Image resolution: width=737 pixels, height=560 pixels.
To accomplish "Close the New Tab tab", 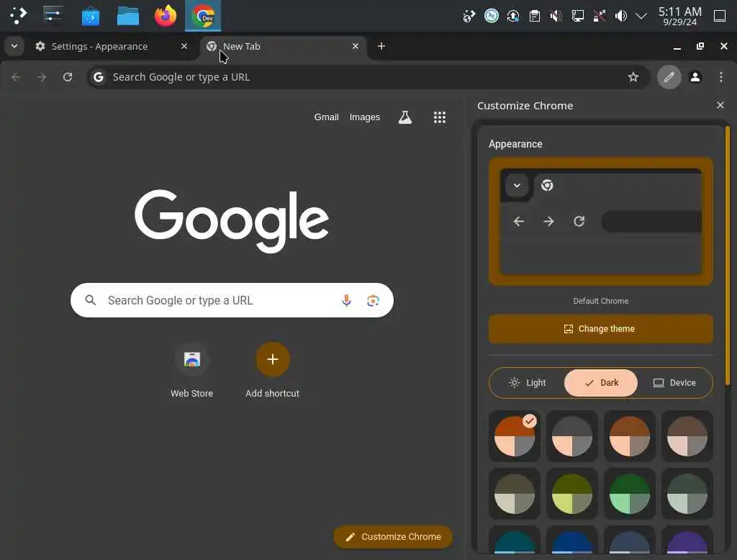I will (x=356, y=46).
